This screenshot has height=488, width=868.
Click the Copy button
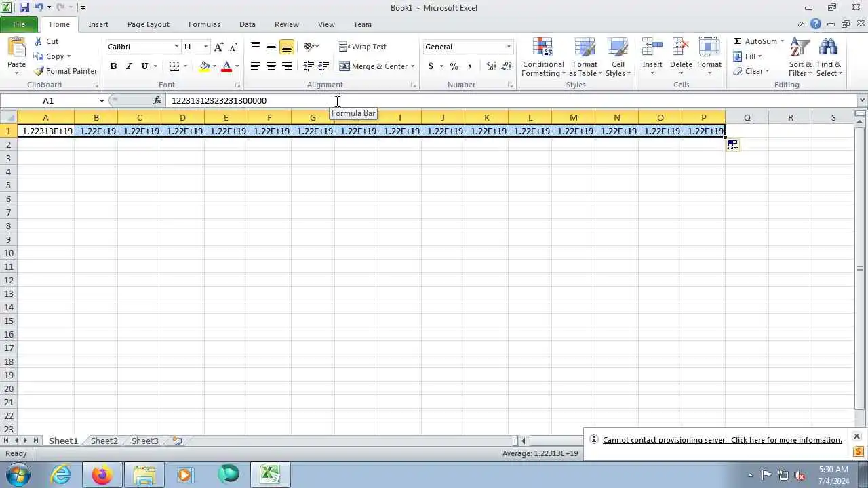(52, 56)
